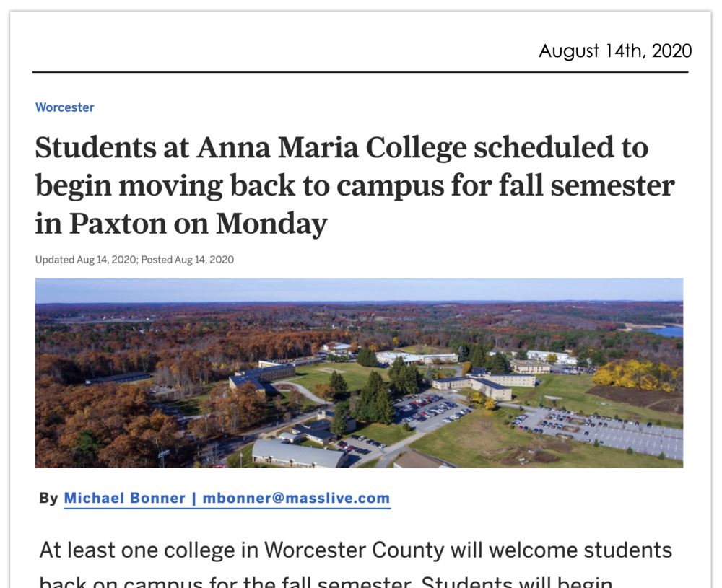Click the mbonner@masslive.com email address
Screen dimensions: 722x588
click(x=296, y=498)
